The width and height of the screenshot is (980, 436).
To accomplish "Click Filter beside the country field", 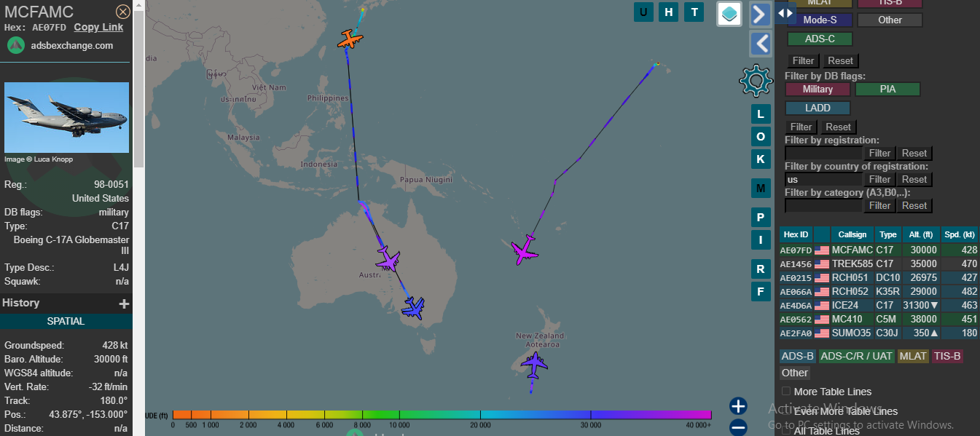I will 879,179.
